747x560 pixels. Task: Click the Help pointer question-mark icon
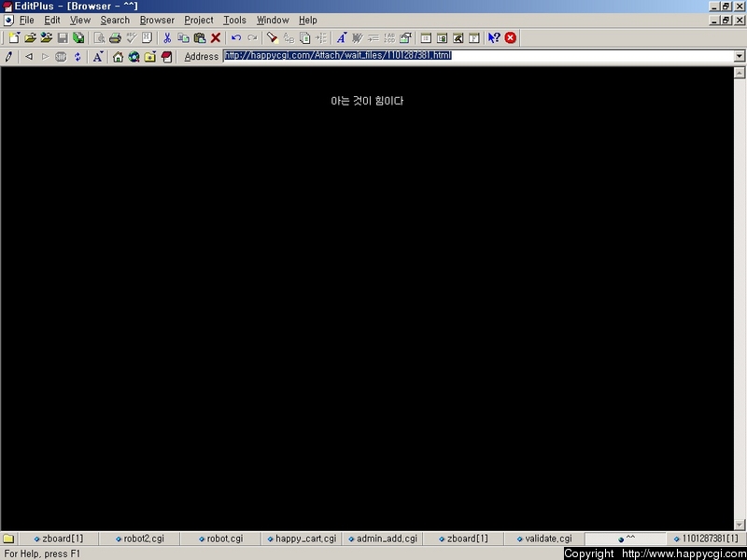[494, 37]
